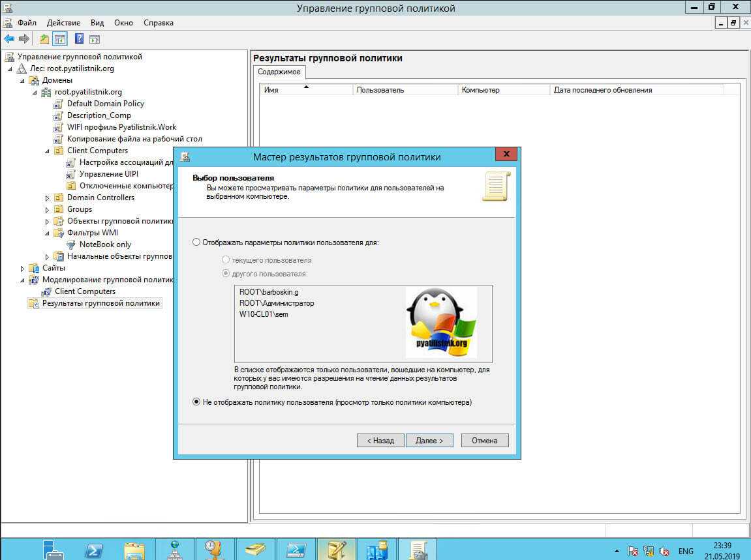This screenshot has height=560, width=751.
Task: Click the blue Back arrow in toolbar
Action: (x=9, y=39)
